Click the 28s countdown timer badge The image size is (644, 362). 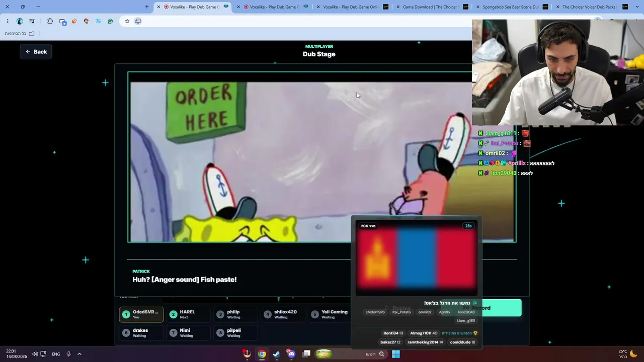[x=468, y=226]
